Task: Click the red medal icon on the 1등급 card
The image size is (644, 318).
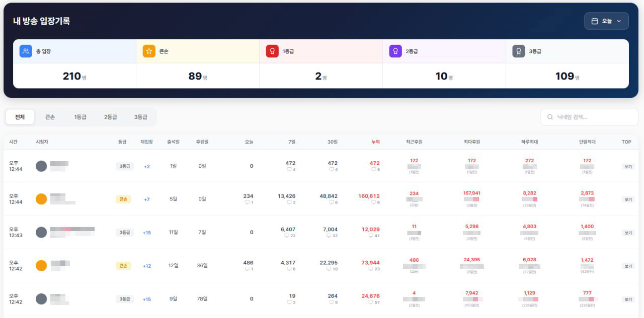Action: click(272, 51)
